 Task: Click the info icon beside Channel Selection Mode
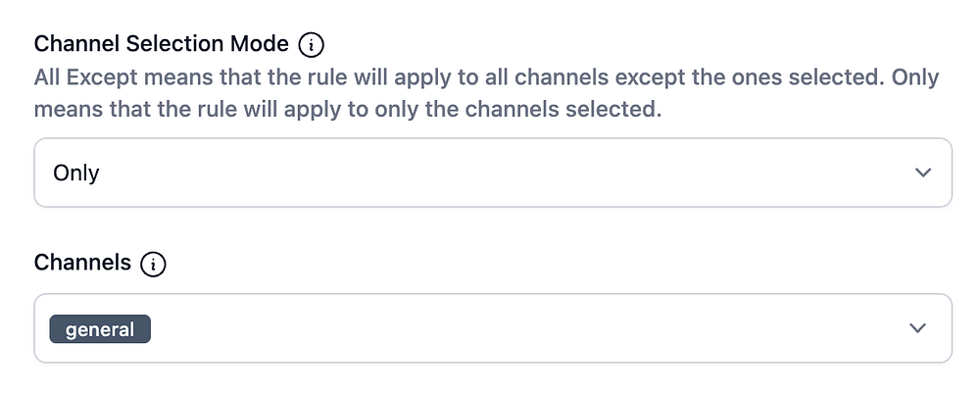[312, 44]
